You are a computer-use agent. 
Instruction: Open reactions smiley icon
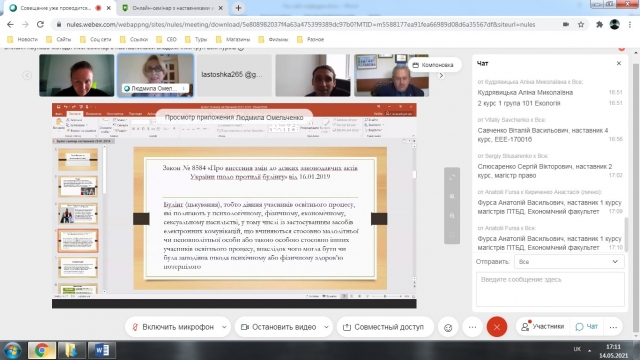448,327
